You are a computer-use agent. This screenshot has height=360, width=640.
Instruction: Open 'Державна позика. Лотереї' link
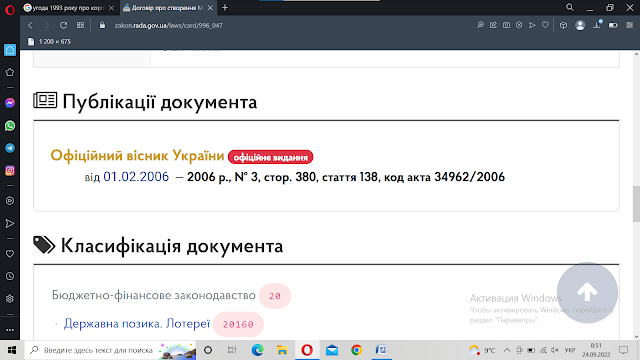137,324
